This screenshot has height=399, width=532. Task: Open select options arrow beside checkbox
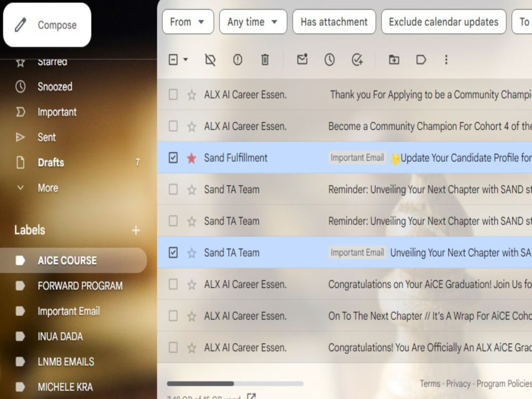[x=186, y=60]
